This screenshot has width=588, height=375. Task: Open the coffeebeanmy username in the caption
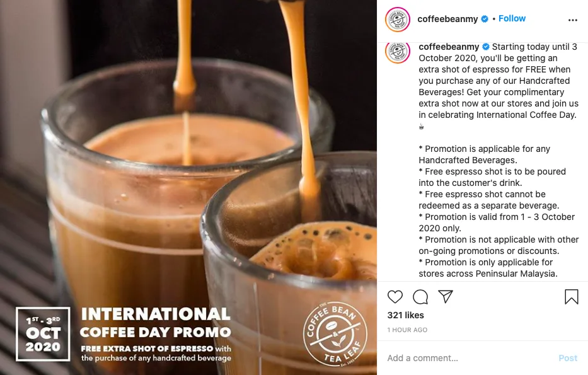coord(449,47)
